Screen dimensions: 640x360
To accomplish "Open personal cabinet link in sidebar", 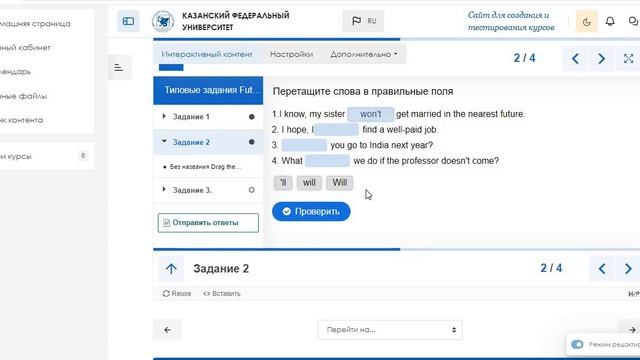I will coord(25,48).
